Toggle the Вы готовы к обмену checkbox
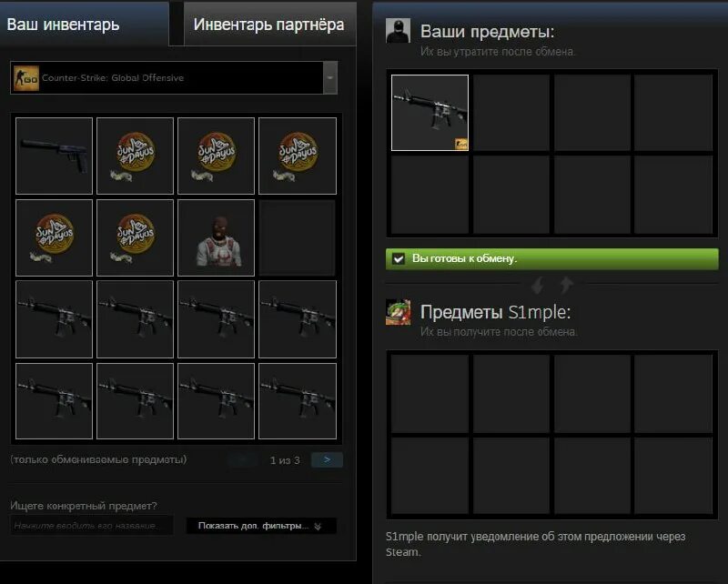728x584 pixels. 399,259
